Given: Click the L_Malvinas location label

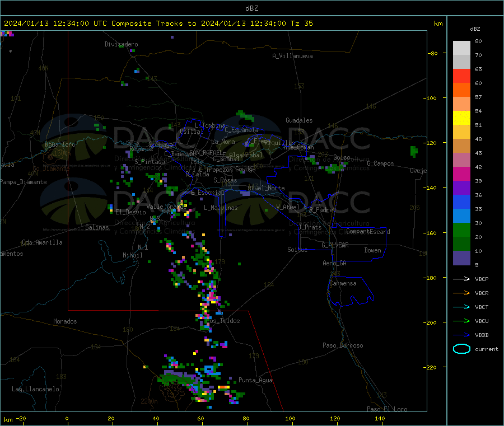Looking at the screenshot, I should 221,208.
